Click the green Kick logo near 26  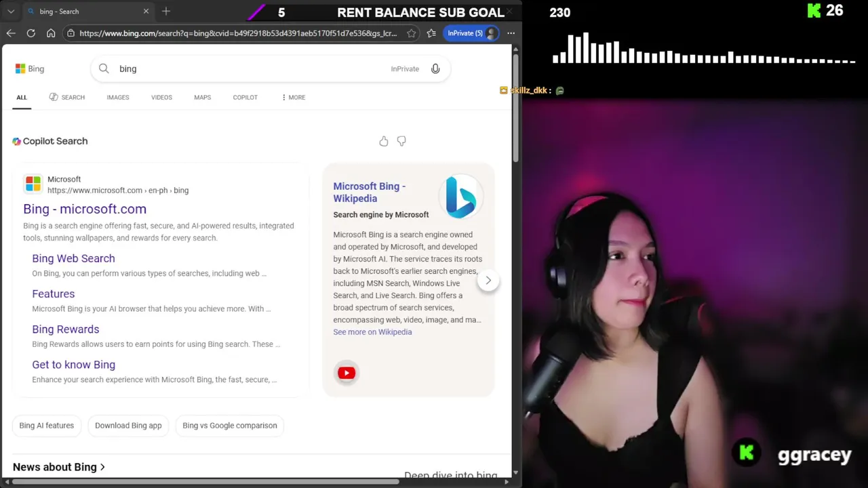[814, 11]
